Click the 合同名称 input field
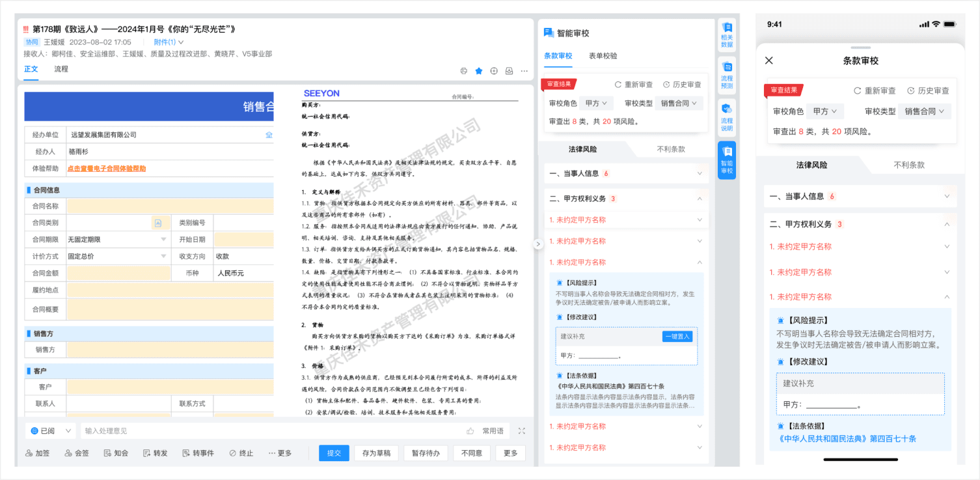This screenshot has width=980, height=480. [170, 206]
